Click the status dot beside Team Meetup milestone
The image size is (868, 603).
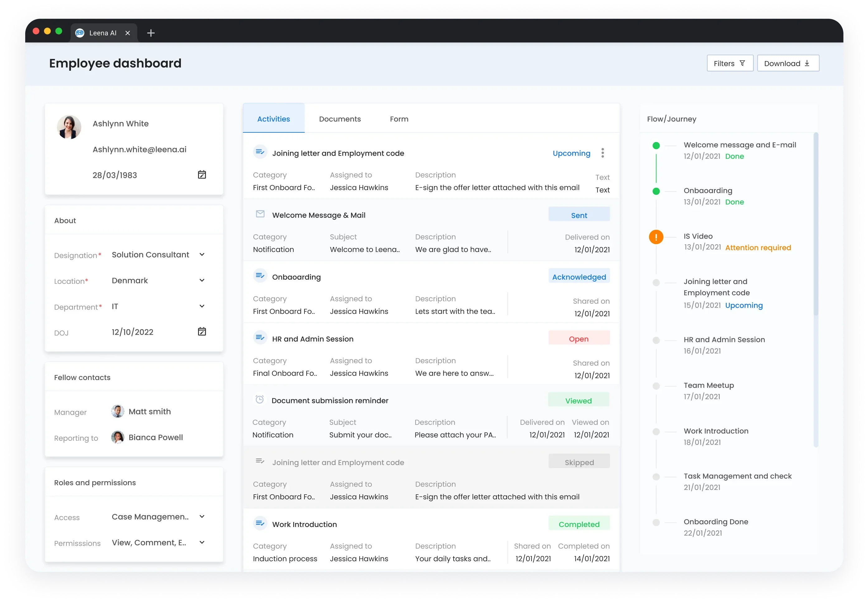pos(656,386)
